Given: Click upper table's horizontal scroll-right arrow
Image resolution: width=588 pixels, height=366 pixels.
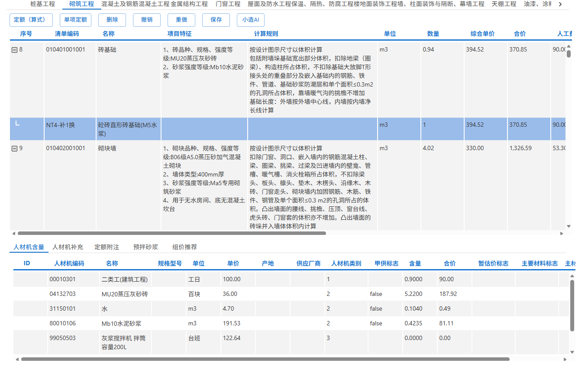Looking at the screenshot, I should coord(562,233).
